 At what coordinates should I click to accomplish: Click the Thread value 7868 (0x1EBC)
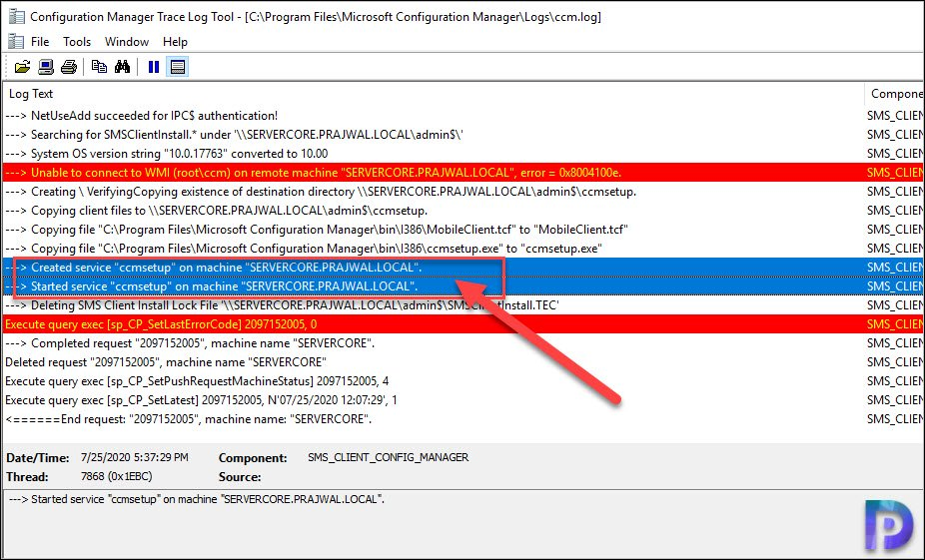116,476
